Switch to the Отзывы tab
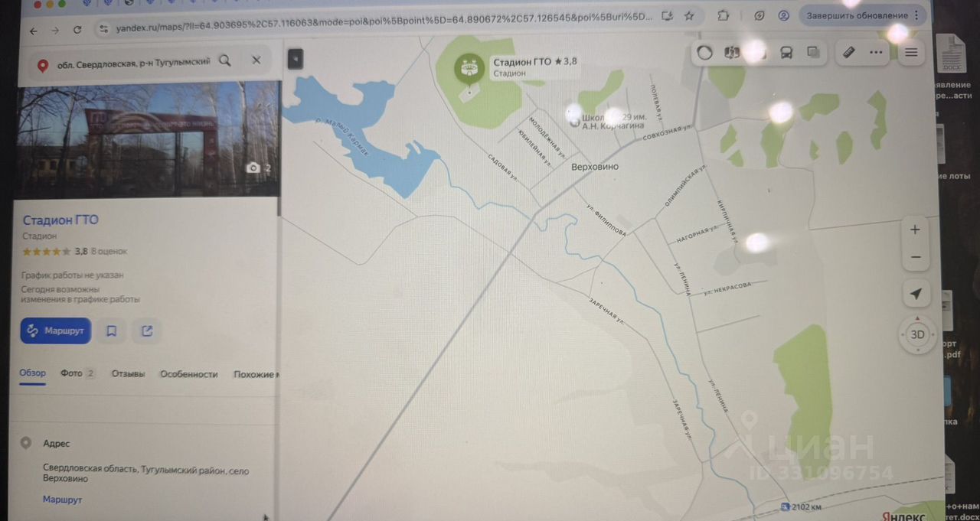Screen dimensions: 980x521 (x=128, y=374)
